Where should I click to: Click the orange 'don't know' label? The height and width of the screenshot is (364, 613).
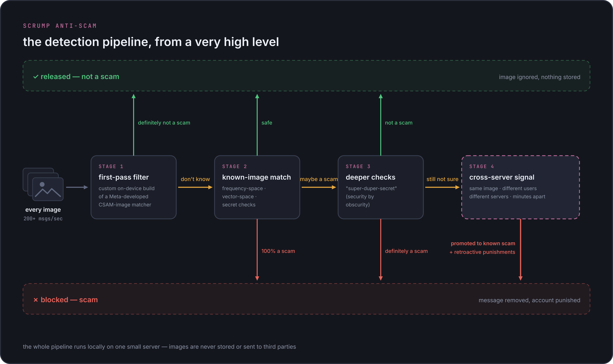pos(195,179)
